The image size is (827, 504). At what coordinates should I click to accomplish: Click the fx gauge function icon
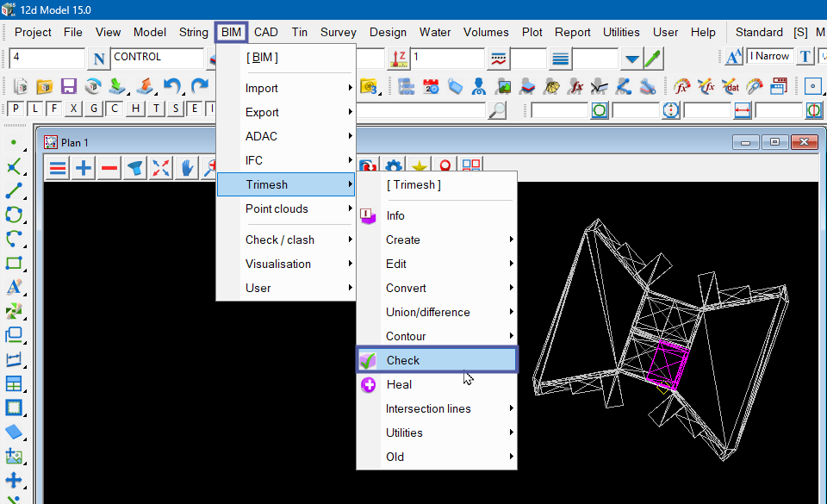pos(681,86)
